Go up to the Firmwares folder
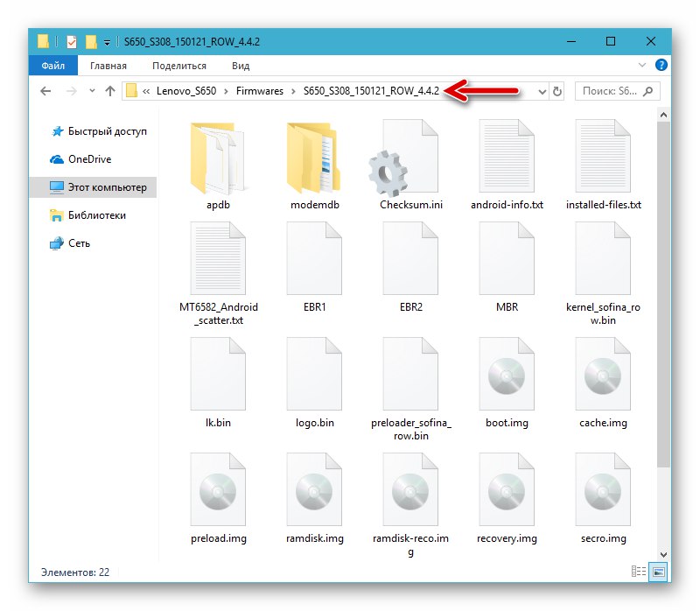 click(109, 91)
